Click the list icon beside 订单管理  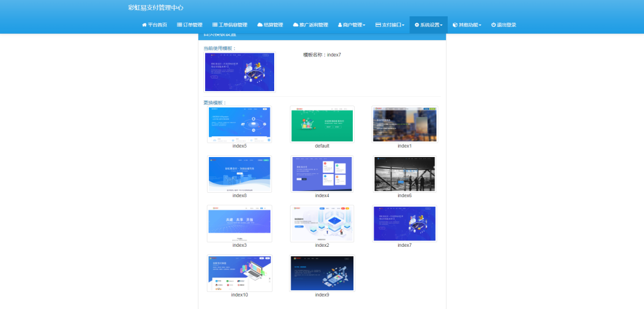tap(179, 25)
